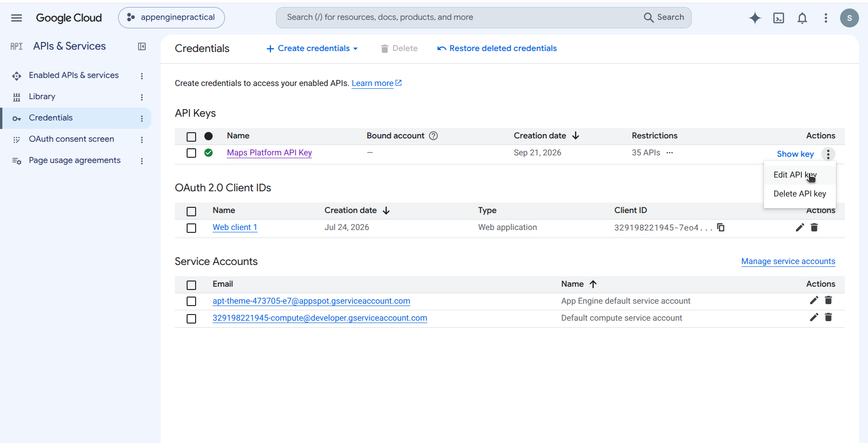This screenshot has height=443, width=868.
Task: Collapse the APIs & Services side panel
Action: pyautogui.click(x=142, y=46)
